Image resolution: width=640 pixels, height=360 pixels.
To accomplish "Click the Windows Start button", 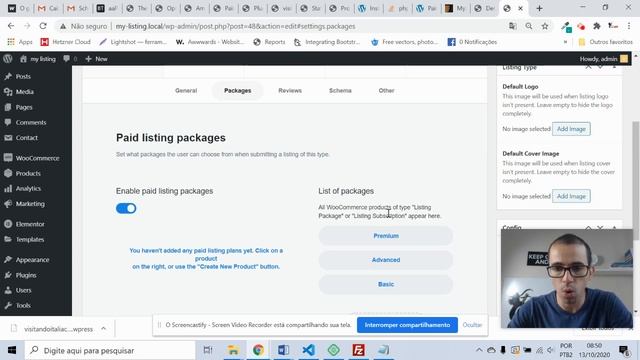I will click(12, 350).
